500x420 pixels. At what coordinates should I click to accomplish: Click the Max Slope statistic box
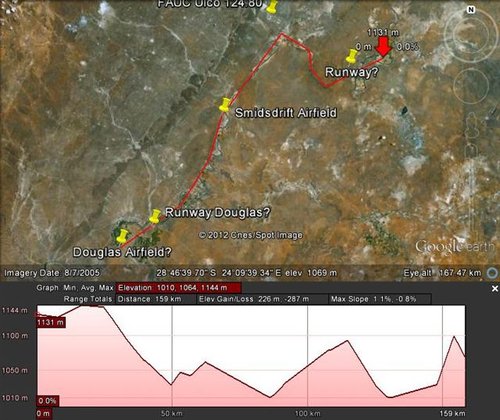(380, 299)
